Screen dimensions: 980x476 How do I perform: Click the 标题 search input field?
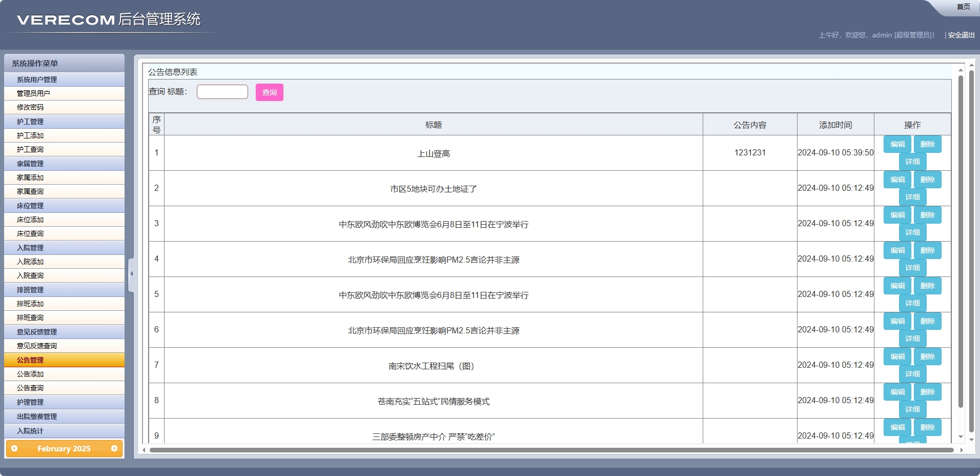pos(222,91)
